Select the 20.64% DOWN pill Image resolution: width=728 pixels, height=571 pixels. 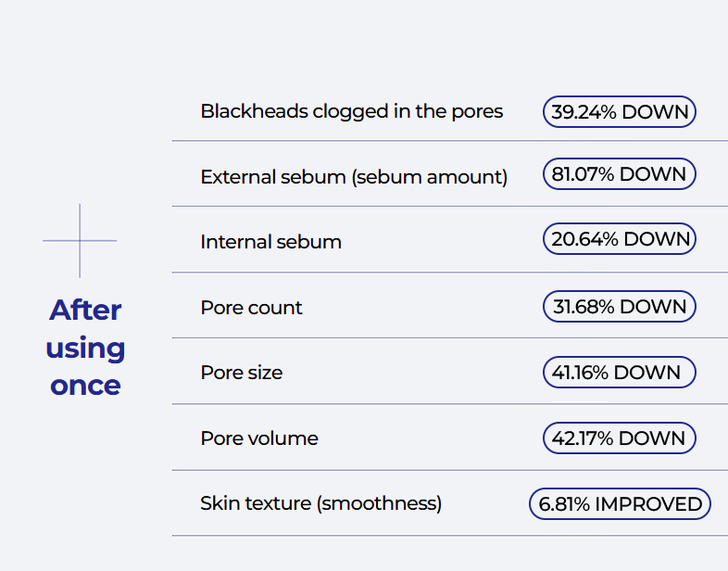(620, 239)
